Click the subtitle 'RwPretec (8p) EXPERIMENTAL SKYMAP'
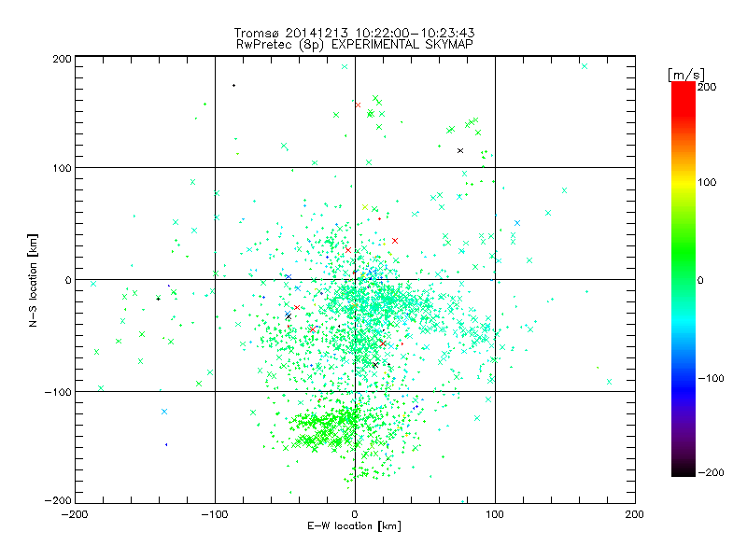 point(354,45)
